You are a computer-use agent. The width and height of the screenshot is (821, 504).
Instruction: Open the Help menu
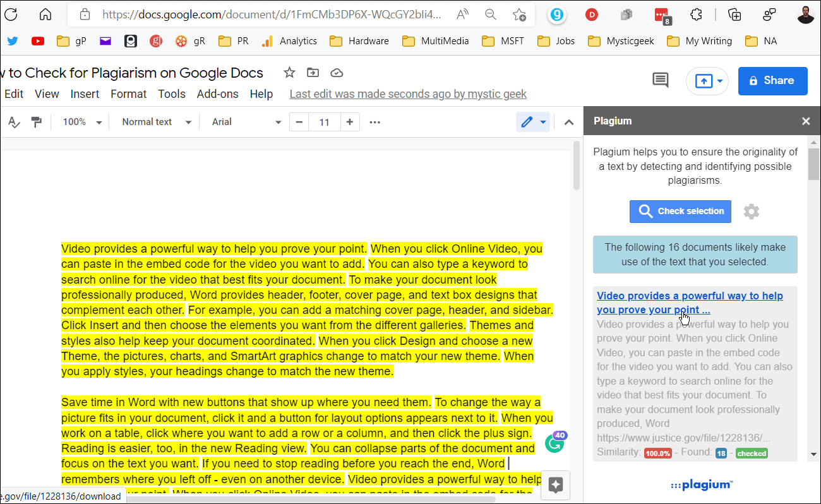tap(261, 94)
